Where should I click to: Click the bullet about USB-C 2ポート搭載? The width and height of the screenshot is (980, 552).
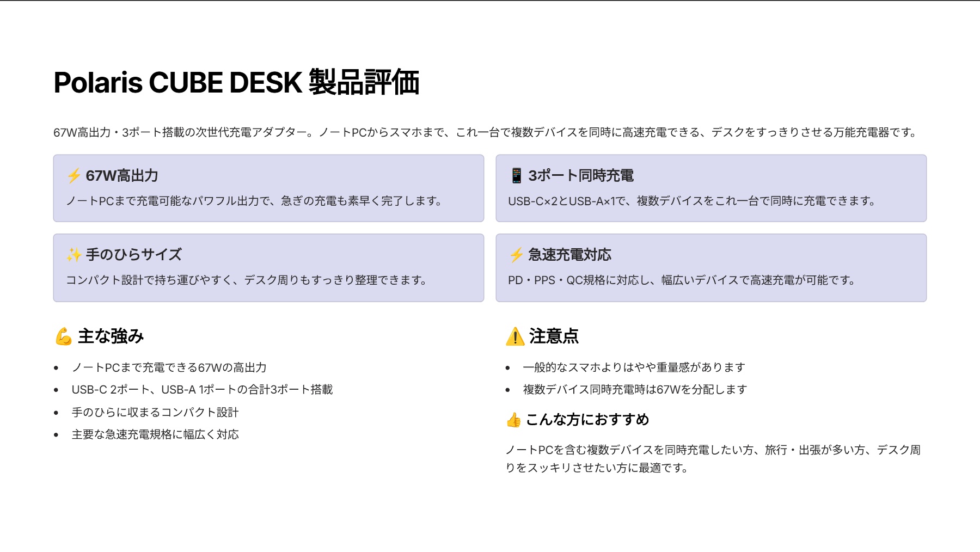(204, 389)
